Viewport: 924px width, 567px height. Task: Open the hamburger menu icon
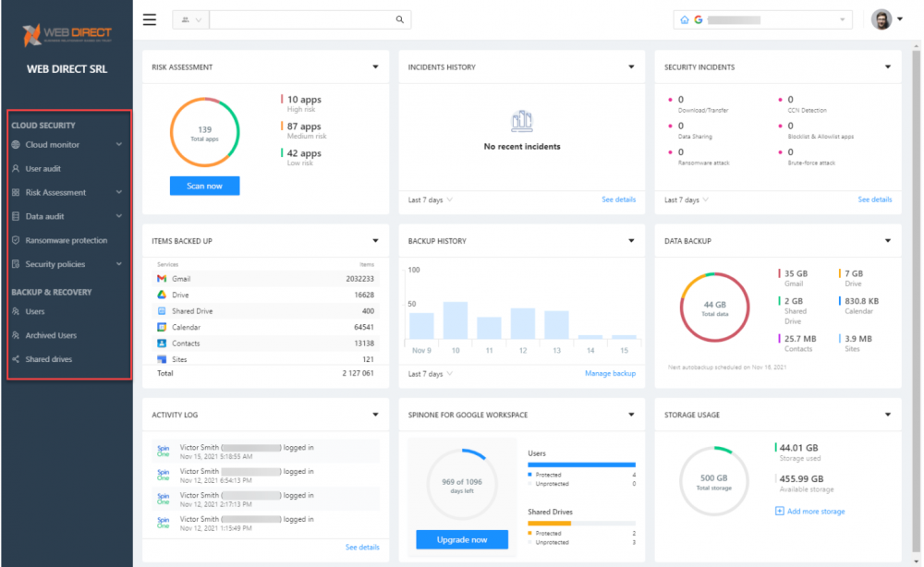tap(150, 19)
